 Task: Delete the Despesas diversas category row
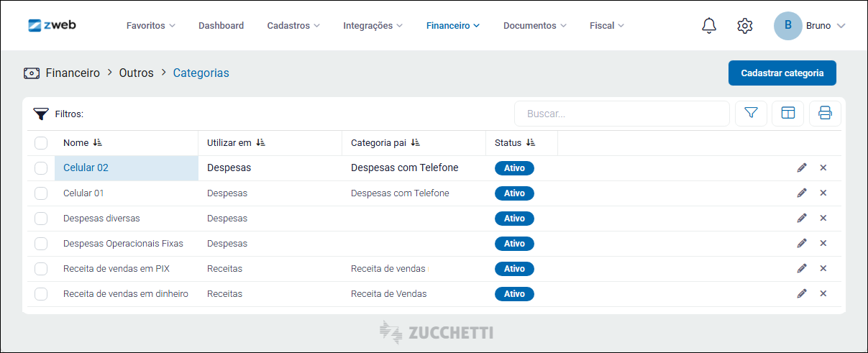click(823, 219)
